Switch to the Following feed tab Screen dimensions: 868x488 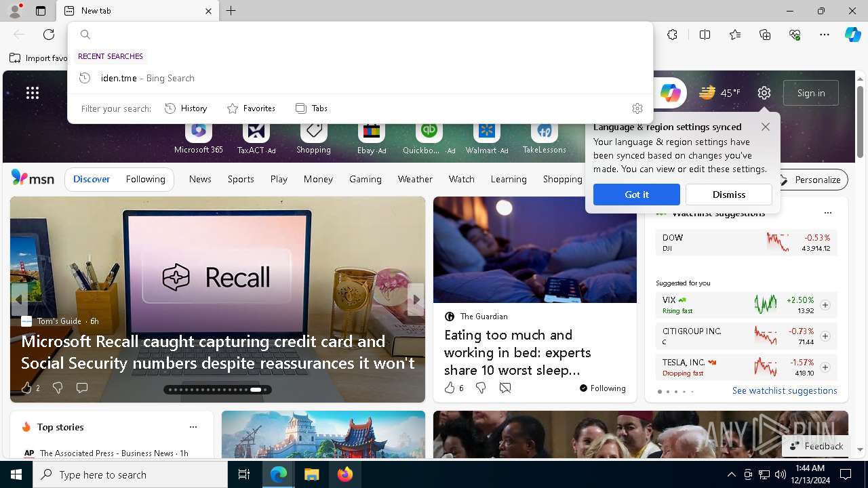click(x=145, y=179)
